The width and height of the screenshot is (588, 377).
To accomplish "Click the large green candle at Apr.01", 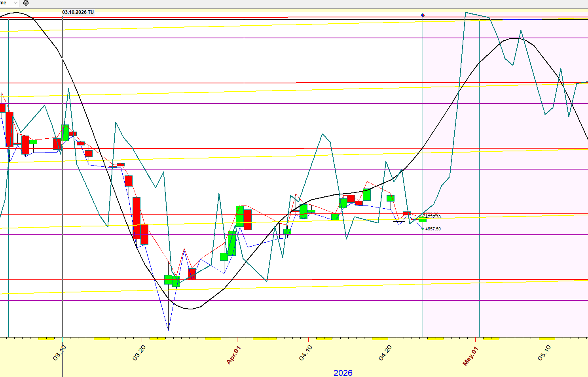I will pos(240,215).
